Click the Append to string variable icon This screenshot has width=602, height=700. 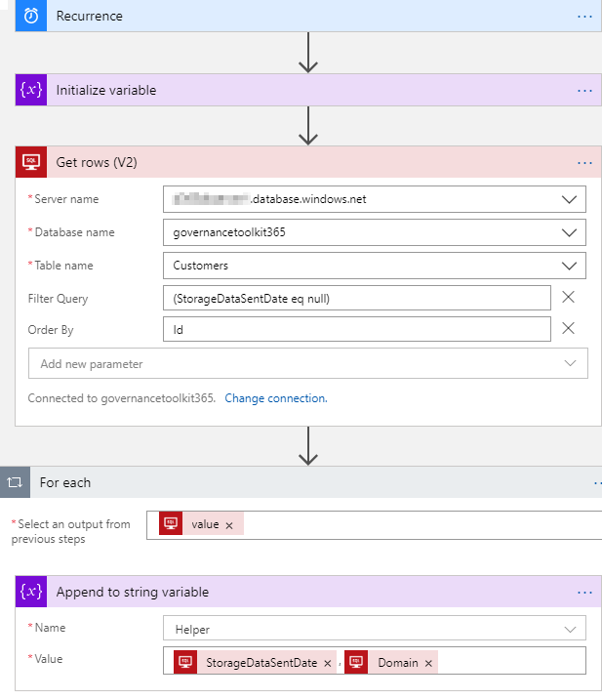click(31, 592)
